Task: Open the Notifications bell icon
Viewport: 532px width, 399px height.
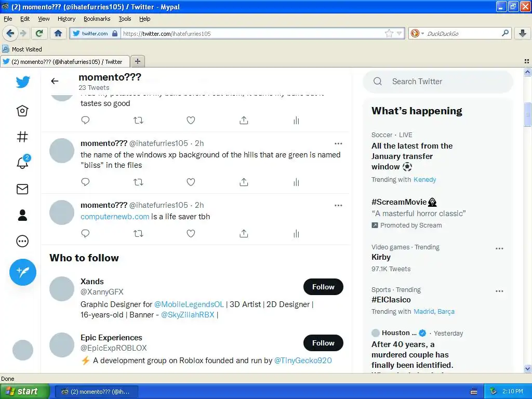Action: click(22, 162)
